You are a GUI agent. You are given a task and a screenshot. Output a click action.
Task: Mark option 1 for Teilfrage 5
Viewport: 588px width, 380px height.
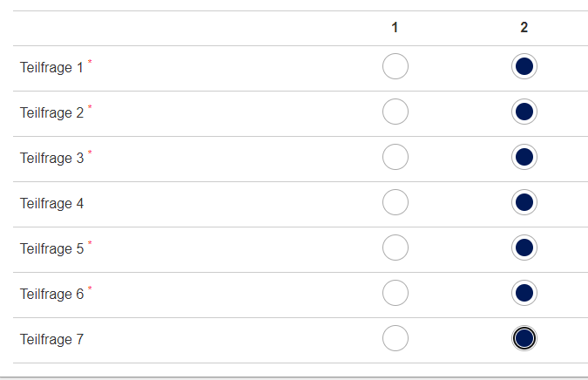point(395,248)
